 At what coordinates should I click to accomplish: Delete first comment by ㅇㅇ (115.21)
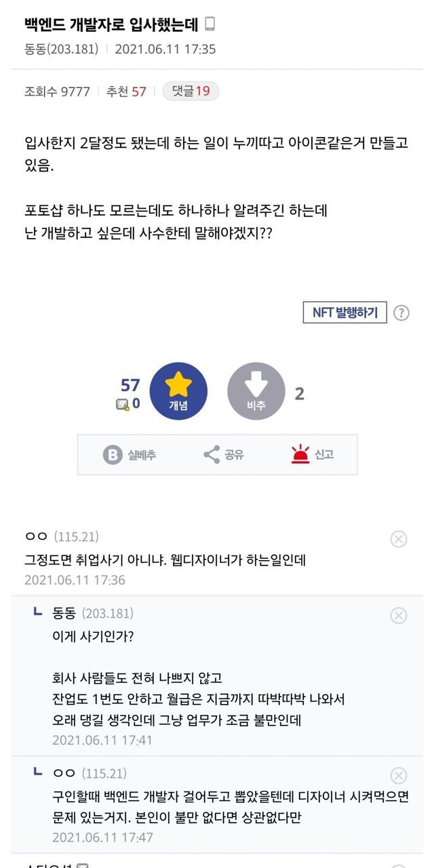point(399,539)
